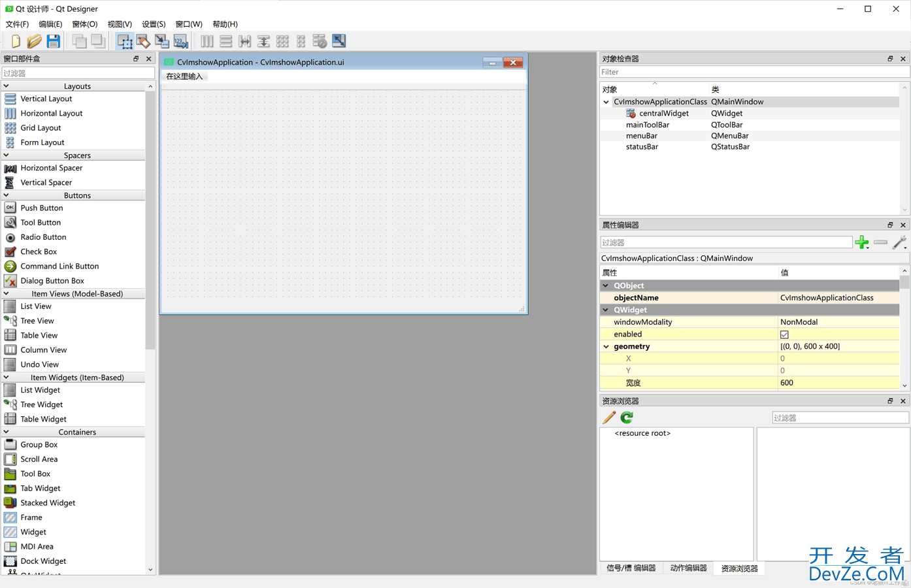Apply the Lay Out Vertically toolbar icon
The width and height of the screenshot is (911, 588).
coord(225,41)
